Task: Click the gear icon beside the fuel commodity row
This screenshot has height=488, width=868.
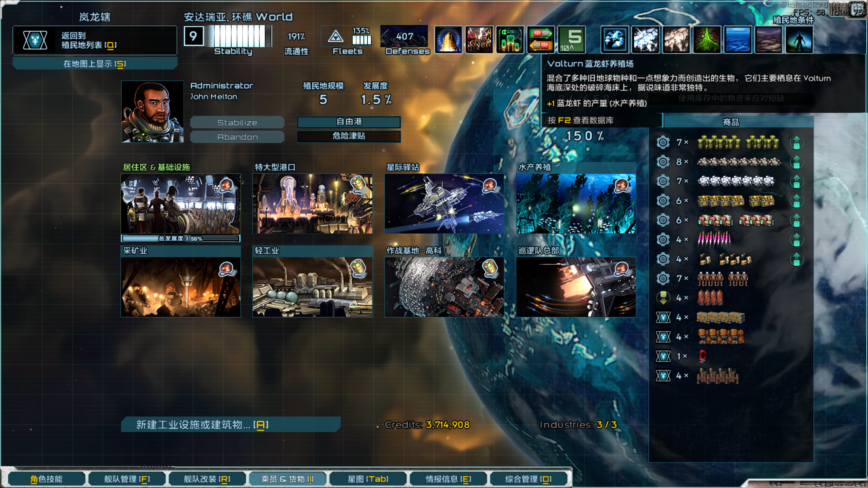Action: tap(663, 142)
